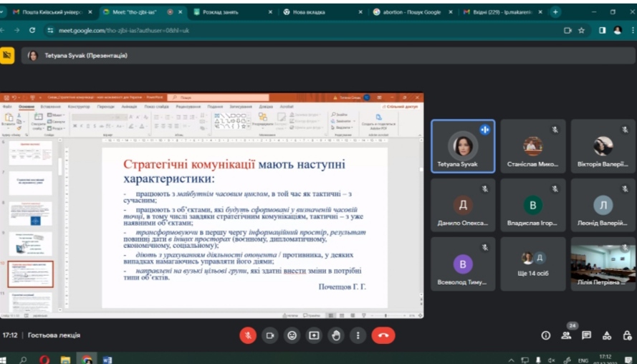Show the participants list panel

pos(566,335)
